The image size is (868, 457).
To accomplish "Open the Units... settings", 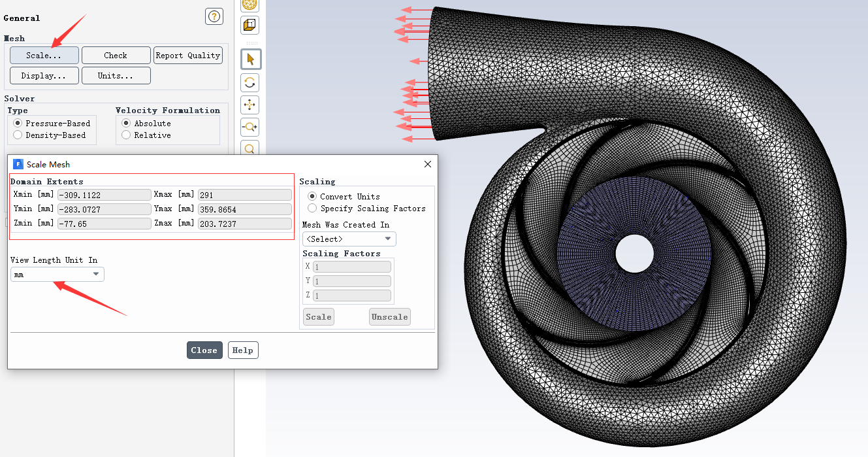I will pyautogui.click(x=116, y=76).
